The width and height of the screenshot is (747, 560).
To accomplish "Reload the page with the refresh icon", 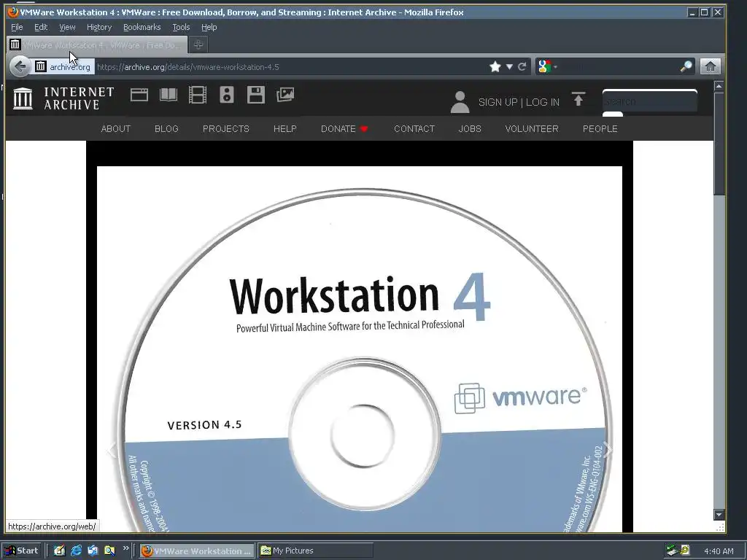I will tap(522, 66).
